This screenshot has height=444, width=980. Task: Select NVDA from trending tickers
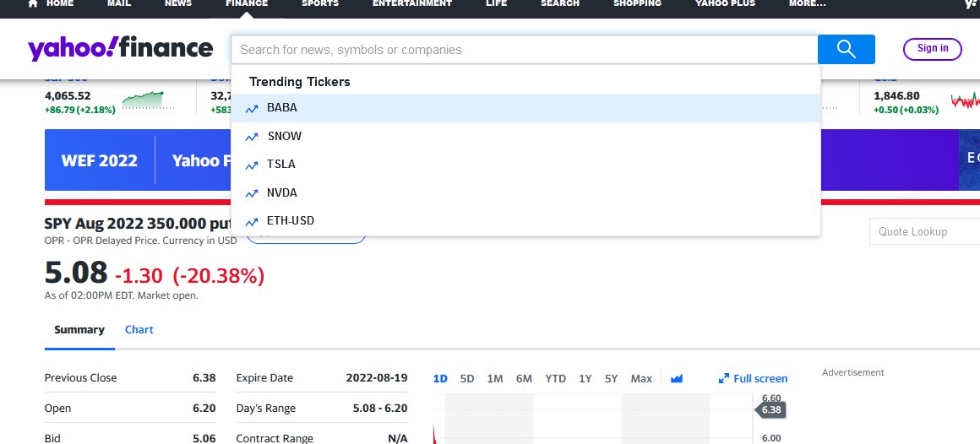[x=525, y=193]
